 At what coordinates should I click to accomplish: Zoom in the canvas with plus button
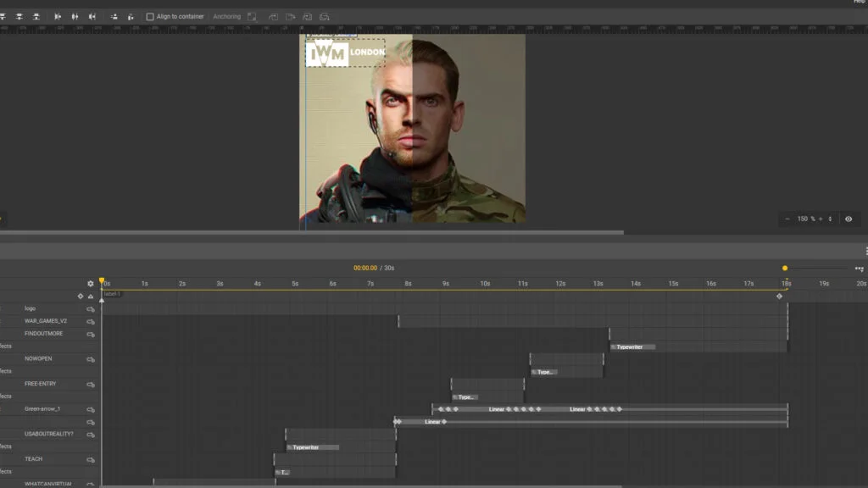click(x=821, y=219)
